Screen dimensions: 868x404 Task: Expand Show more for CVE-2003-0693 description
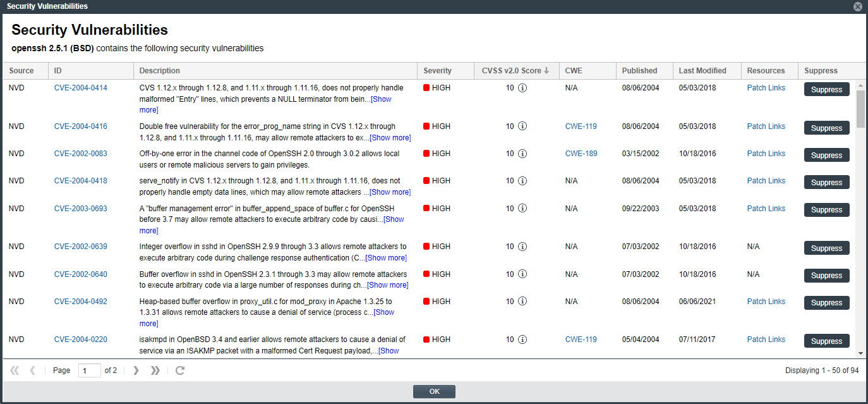tap(394, 219)
